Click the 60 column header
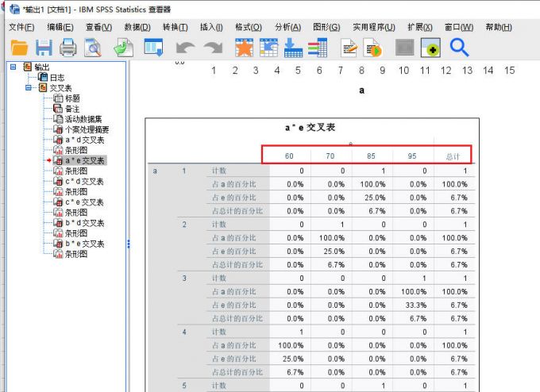 pyautogui.click(x=289, y=156)
